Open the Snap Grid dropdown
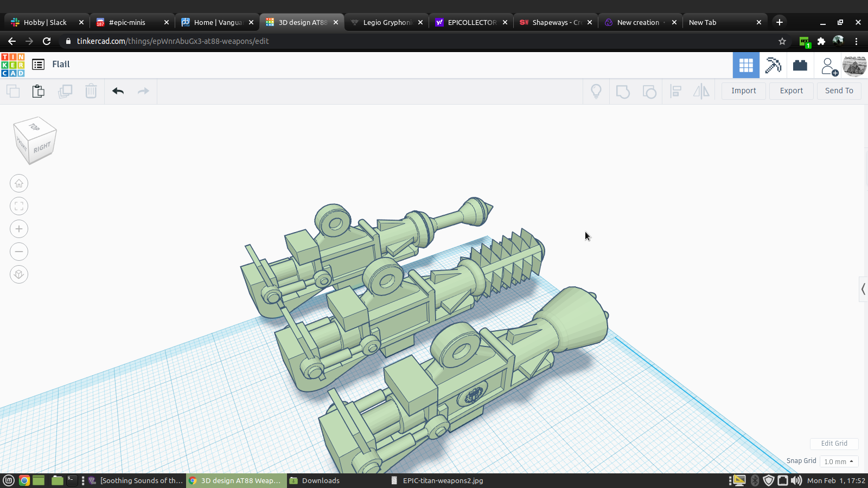The height and width of the screenshot is (488, 868). (x=839, y=461)
